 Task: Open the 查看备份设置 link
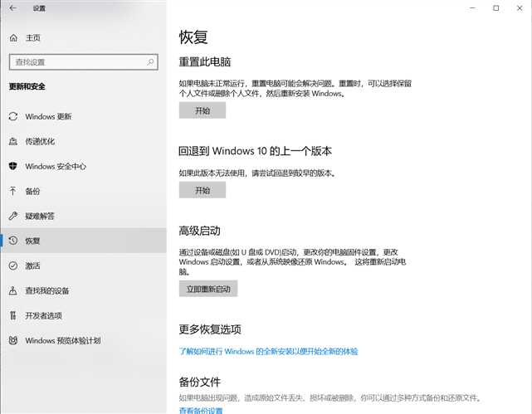tap(201, 411)
